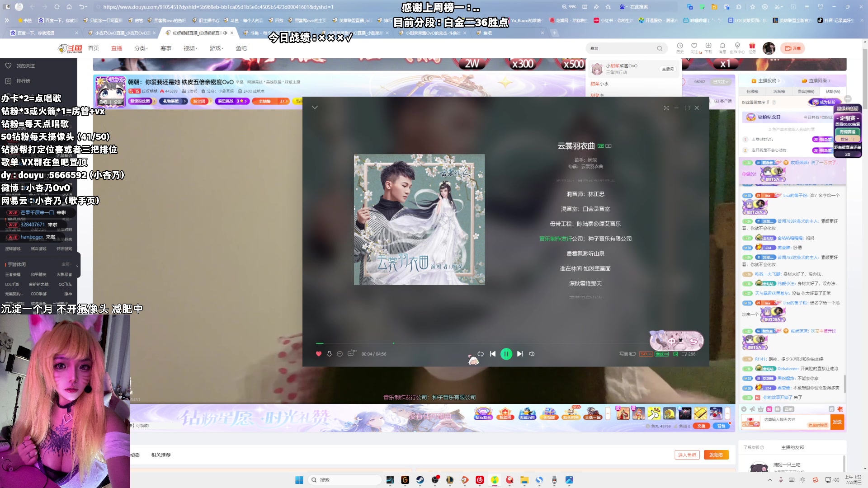Click the 充值 recharge button
Viewport: 868px width, 488px height.
tap(701, 426)
